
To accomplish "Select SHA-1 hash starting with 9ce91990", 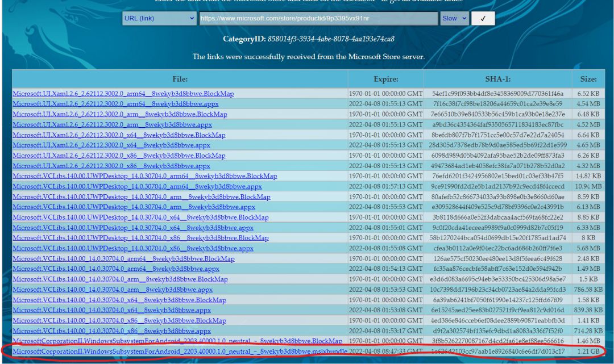I will pos(497,186).
